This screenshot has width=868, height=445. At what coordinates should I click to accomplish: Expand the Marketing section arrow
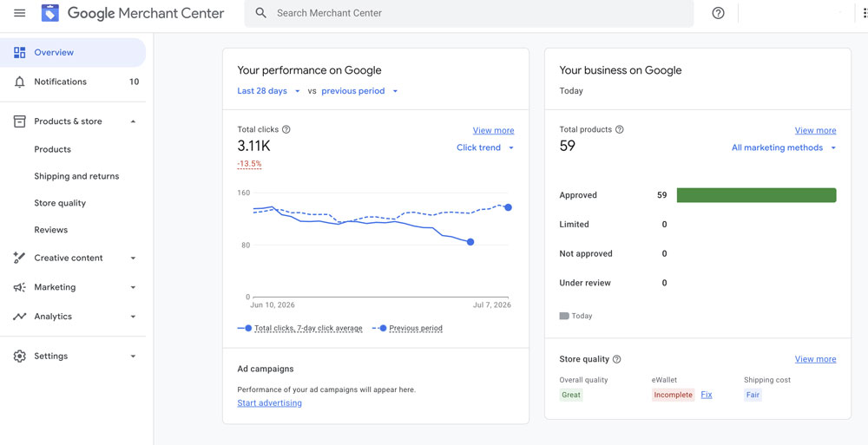(x=133, y=287)
